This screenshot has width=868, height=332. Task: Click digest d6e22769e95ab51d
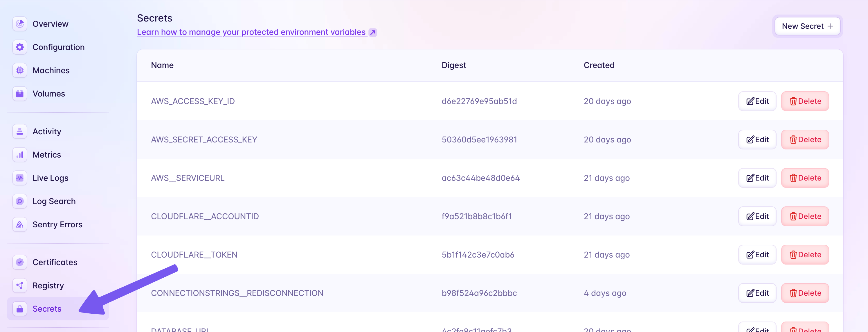pos(479,101)
